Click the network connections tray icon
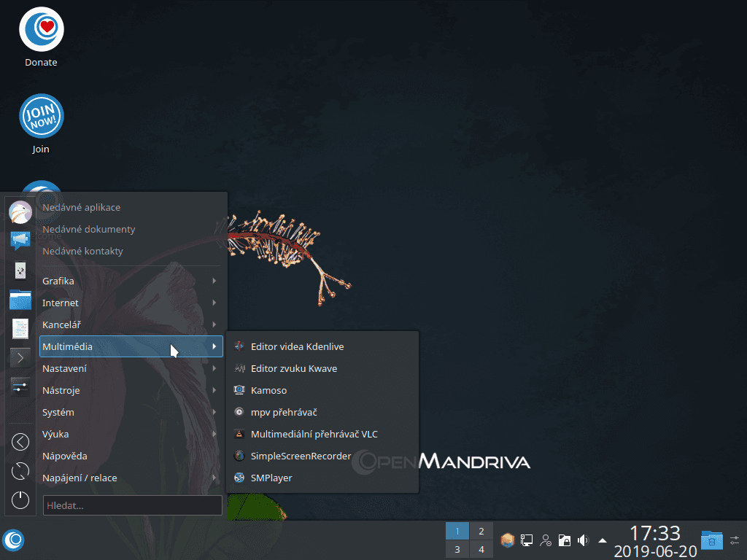 (527, 540)
